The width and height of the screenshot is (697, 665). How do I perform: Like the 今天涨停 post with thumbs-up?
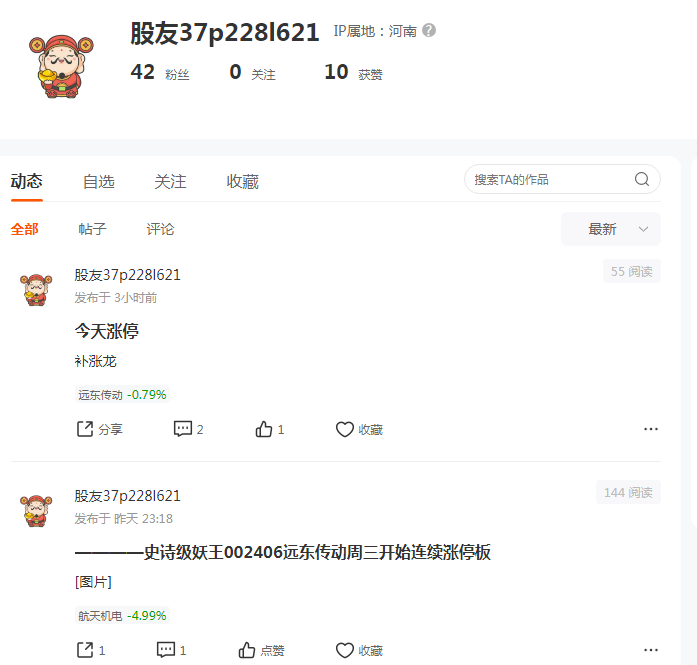point(270,429)
